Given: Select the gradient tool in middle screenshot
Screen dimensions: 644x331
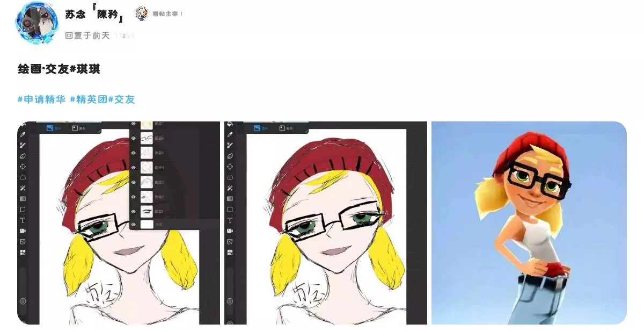Looking at the screenshot, I should coord(230,199).
